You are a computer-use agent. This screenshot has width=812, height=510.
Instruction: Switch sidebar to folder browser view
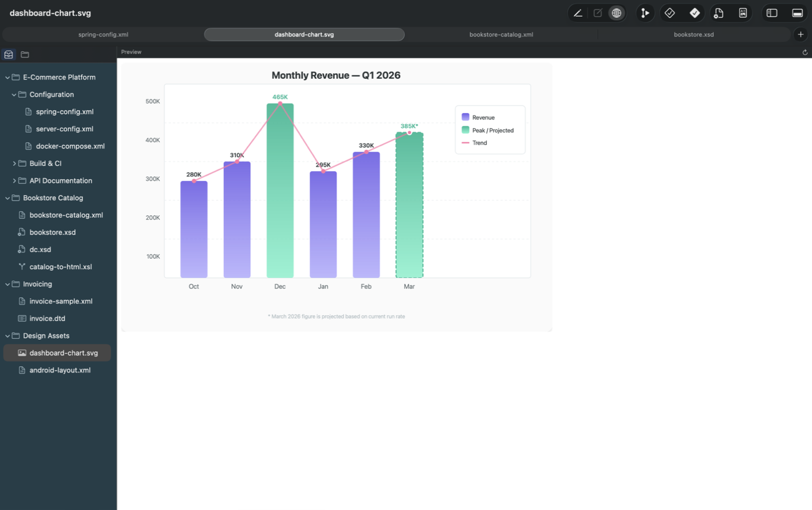(x=25, y=55)
